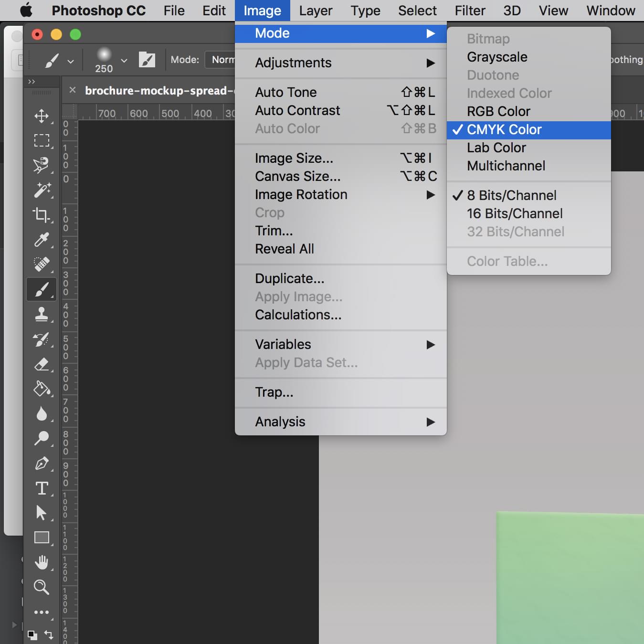Open the Layer menu
Viewport: 644px width, 644px height.
(x=316, y=11)
